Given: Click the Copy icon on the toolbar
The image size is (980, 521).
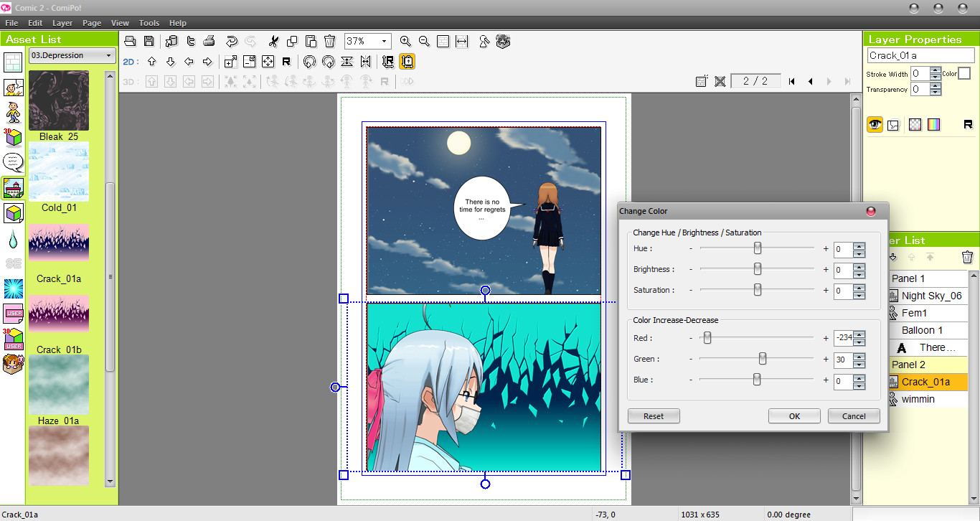Looking at the screenshot, I should click(291, 41).
